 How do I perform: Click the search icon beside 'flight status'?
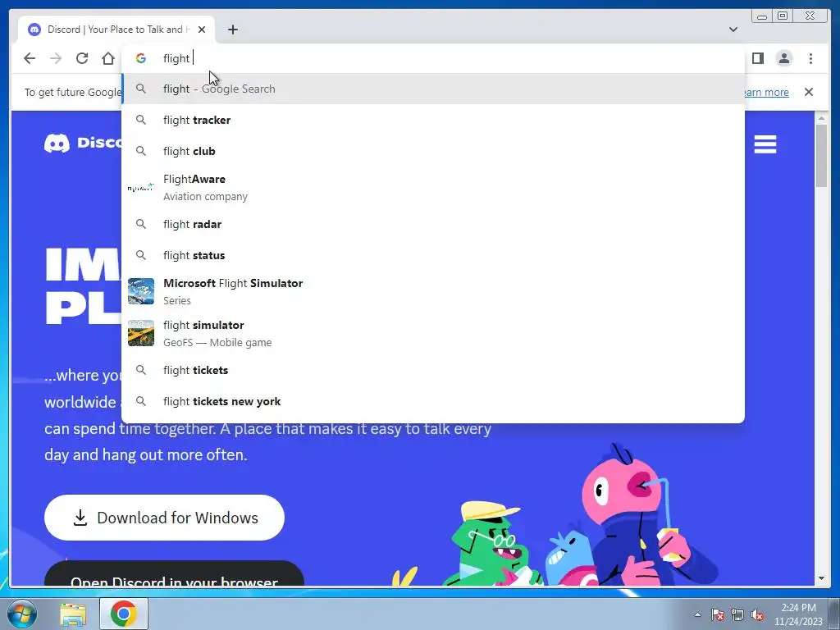141,255
